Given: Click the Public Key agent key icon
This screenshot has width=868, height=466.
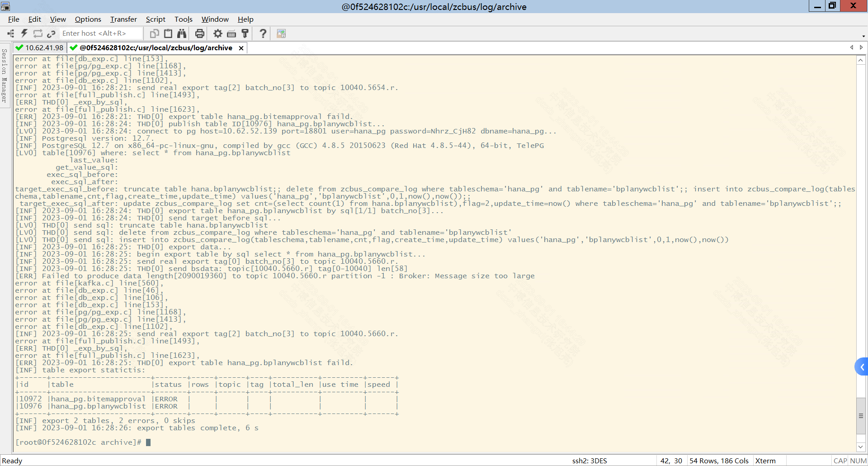Looking at the screenshot, I should point(245,33).
